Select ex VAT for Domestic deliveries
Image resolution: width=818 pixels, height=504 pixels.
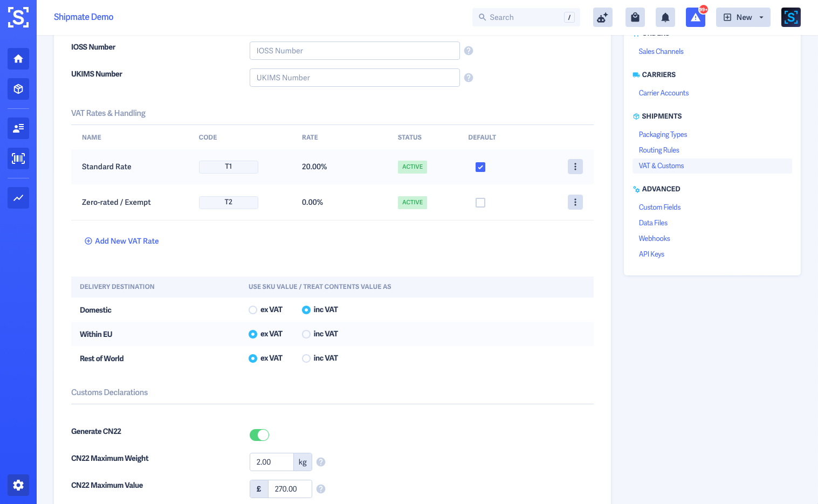[253, 310]
